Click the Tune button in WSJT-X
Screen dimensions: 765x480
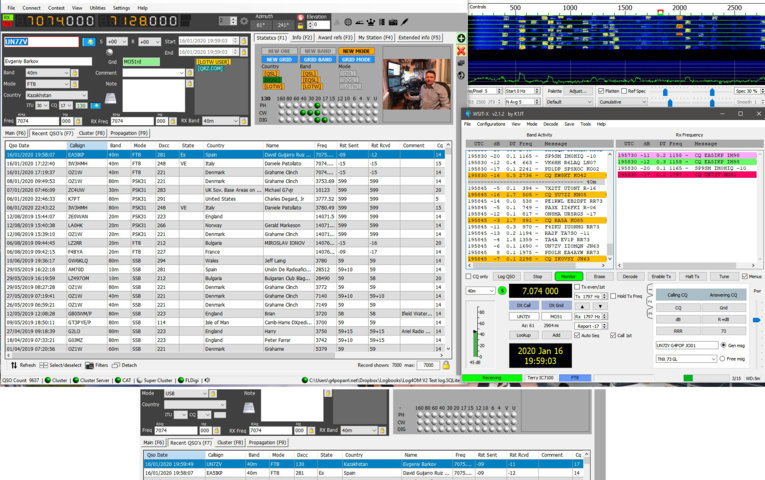click(x=724, y=277)
